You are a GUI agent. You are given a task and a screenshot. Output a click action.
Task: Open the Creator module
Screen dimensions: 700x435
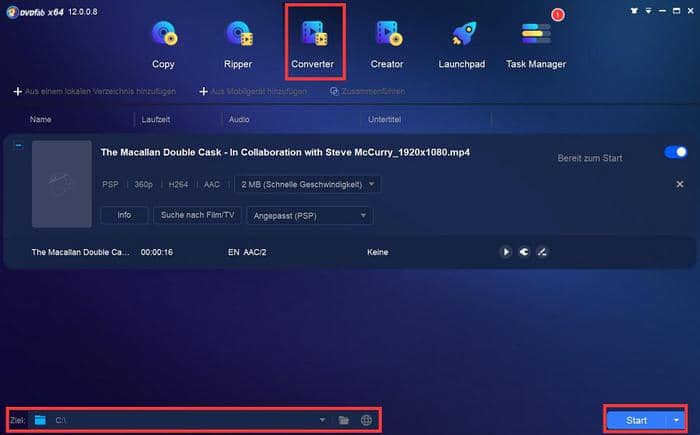click(387, 44)
